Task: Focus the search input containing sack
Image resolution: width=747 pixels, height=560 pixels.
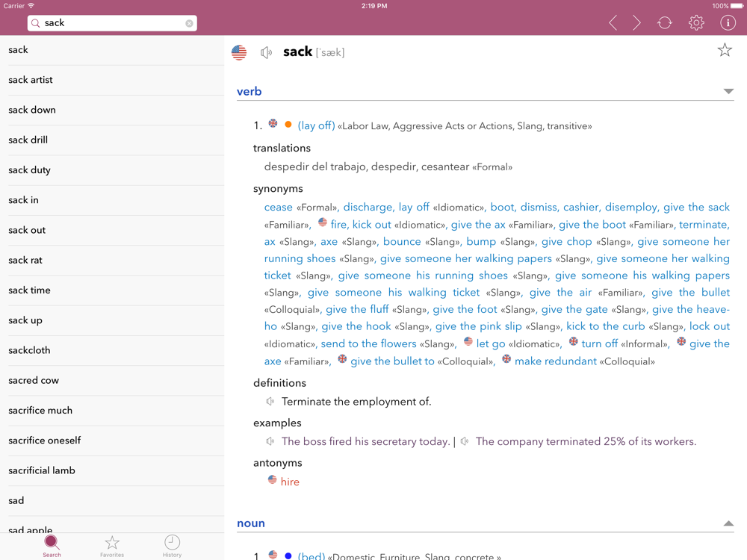Action: [112, 23]
